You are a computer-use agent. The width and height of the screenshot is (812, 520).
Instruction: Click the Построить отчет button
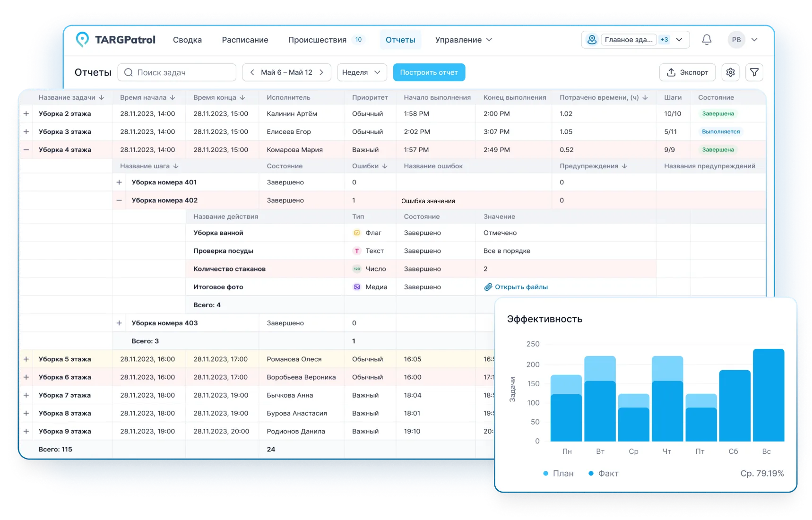[x=429, y=72]
